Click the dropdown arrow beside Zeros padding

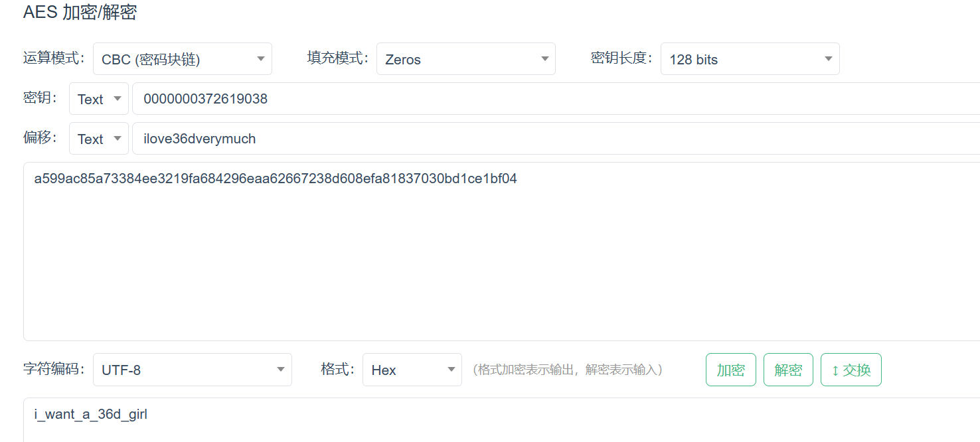544,59
